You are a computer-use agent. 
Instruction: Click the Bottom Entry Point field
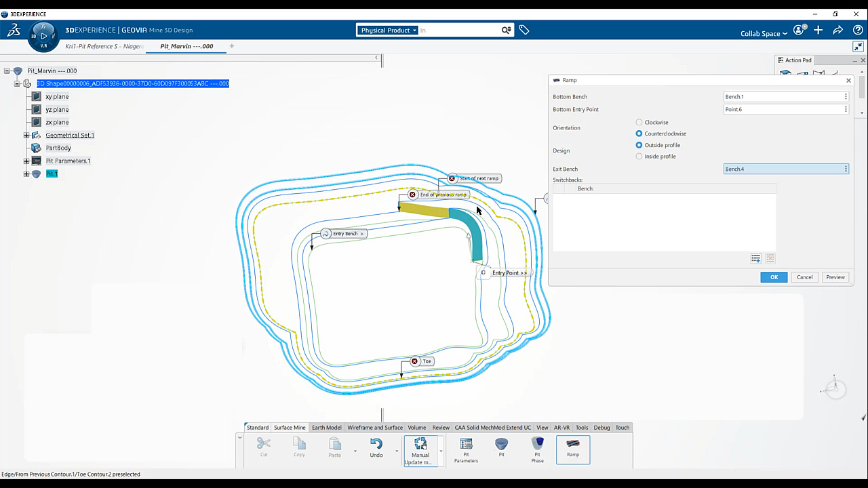coord(786,109)
